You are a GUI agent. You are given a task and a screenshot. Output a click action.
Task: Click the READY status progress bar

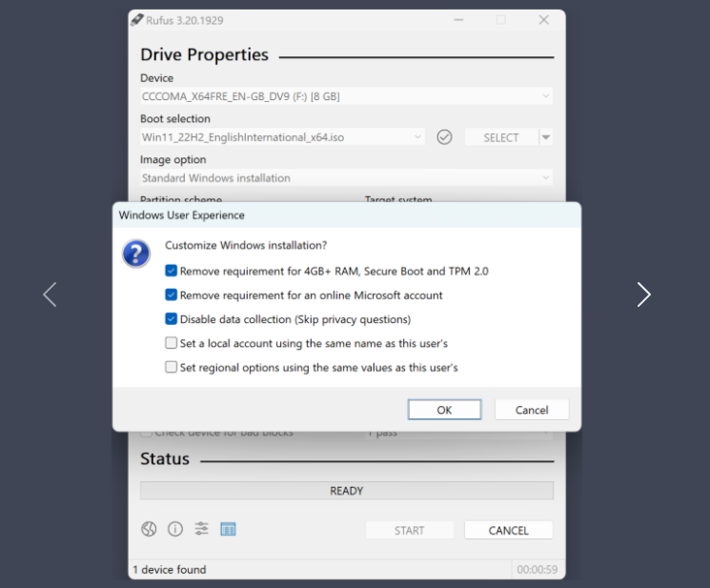[346, 491]
